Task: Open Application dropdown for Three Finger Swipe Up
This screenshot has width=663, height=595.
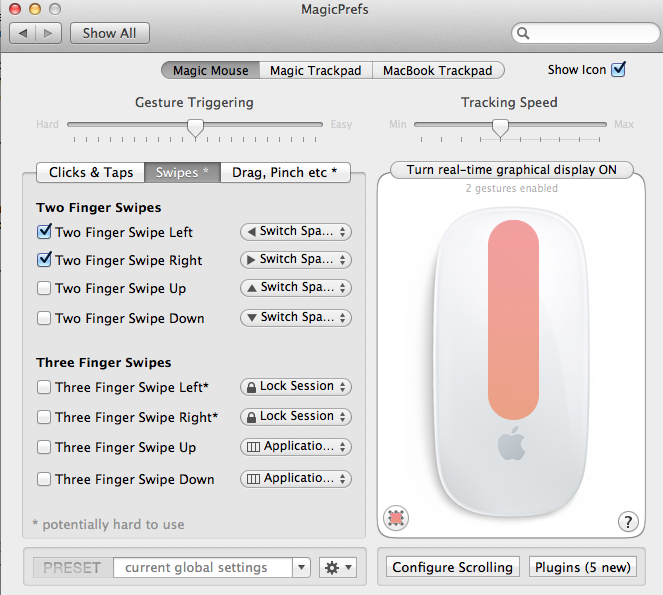Action: pos(296,447)
